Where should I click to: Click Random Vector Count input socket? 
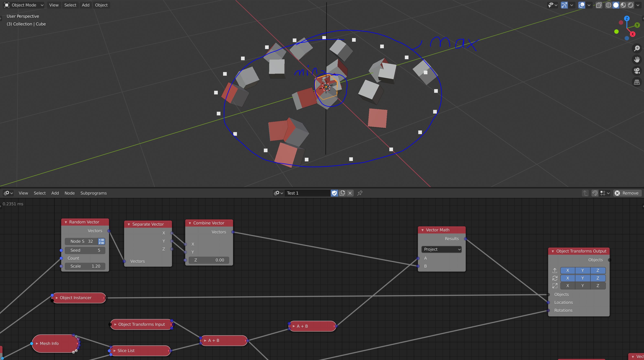tap(61, 258)
